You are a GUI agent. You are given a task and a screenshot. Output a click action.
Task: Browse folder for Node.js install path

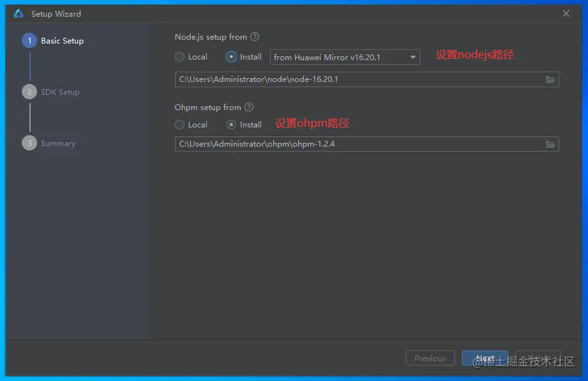point(550,79)
